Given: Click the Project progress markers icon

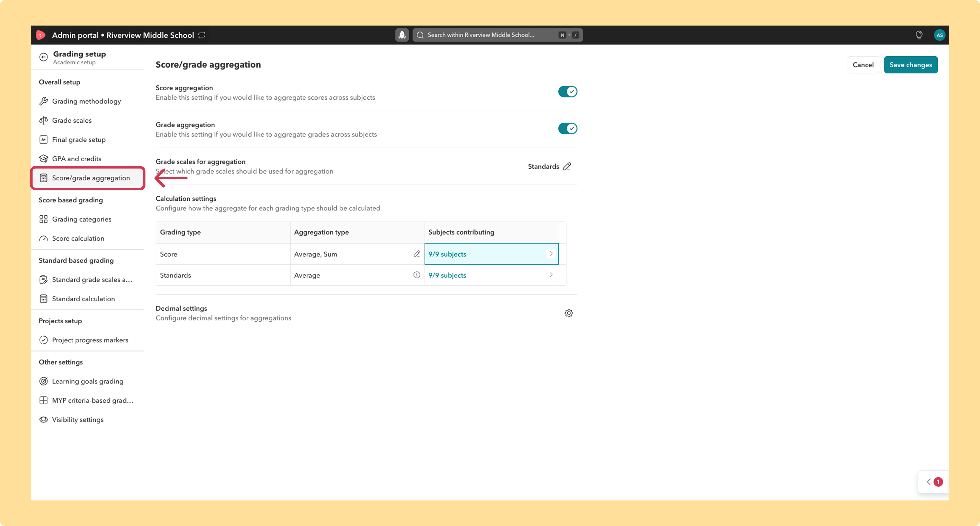Looking at the screenshot, I should click(44, 340).
